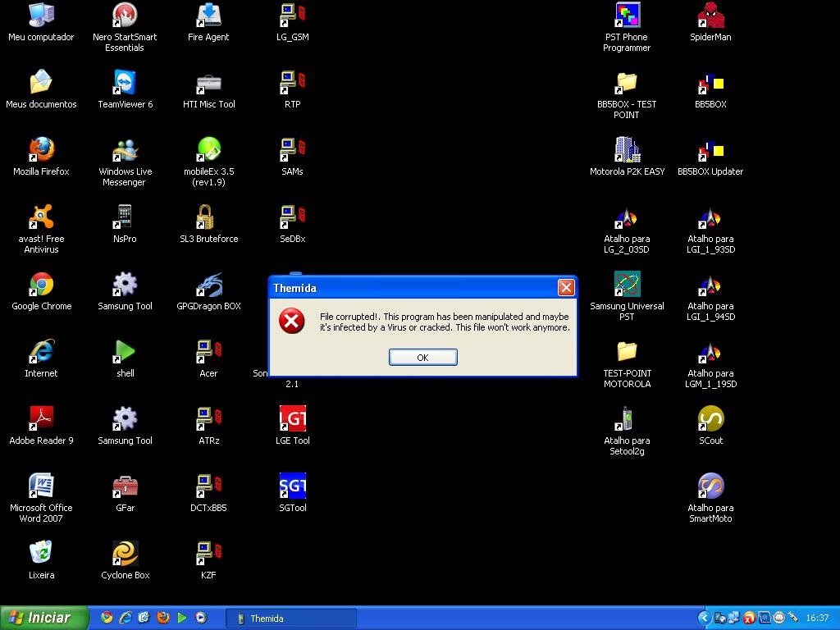
Task: Click OK in the Themida error dialog
Action: click(x=422, y=358)
